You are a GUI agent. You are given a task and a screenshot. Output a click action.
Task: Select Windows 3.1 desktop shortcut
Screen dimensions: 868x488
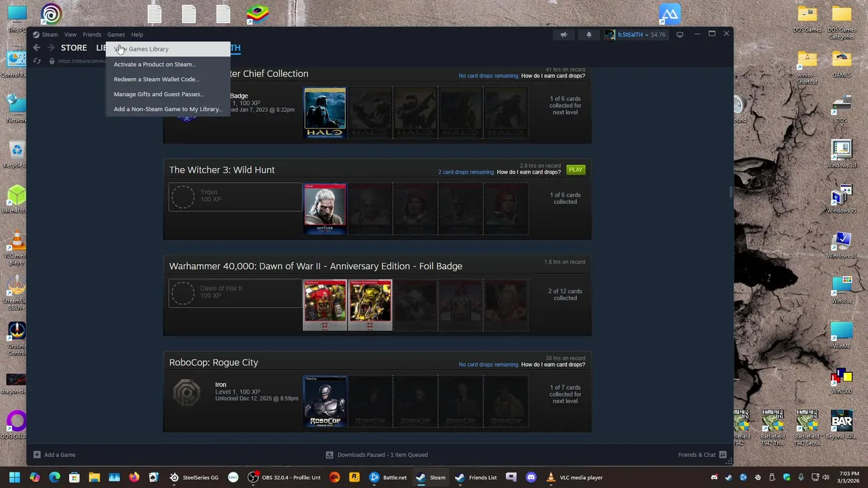tap(842, 155)
